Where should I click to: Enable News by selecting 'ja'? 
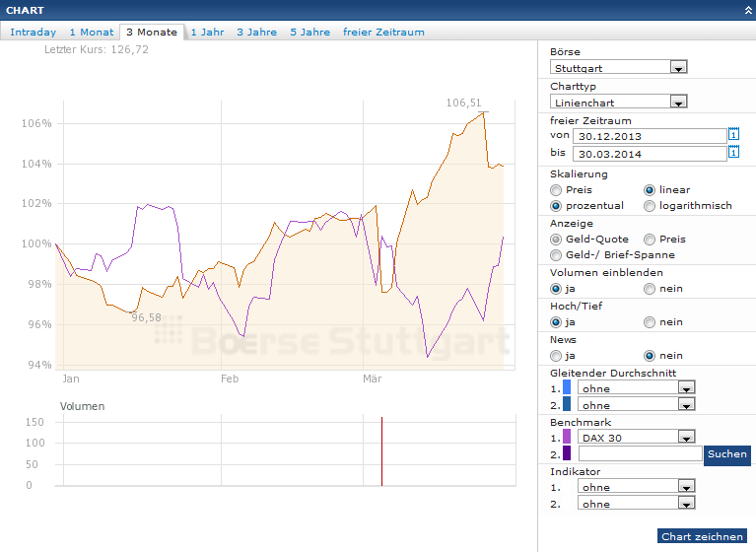pos(557,355)
